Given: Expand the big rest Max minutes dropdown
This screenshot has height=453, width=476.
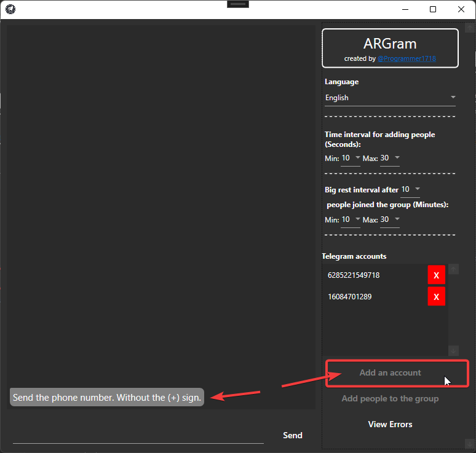Looking at the screenshot, I should tap(390, 219).
